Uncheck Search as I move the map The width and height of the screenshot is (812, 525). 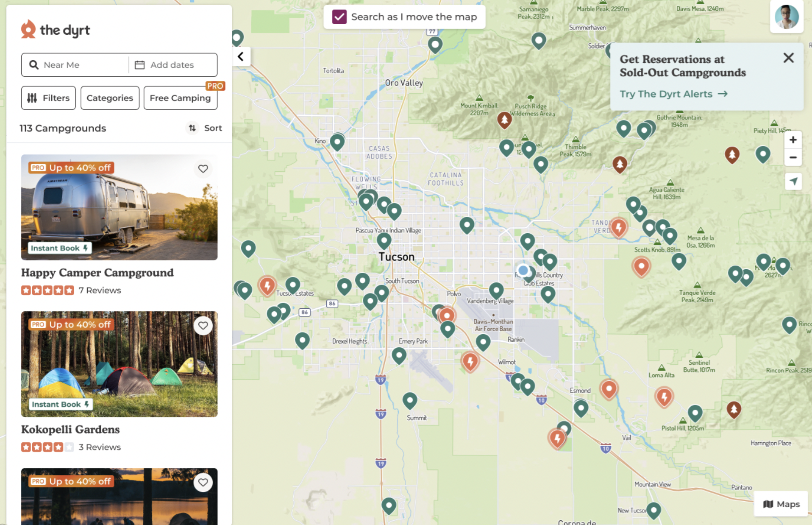coord(339,17)
